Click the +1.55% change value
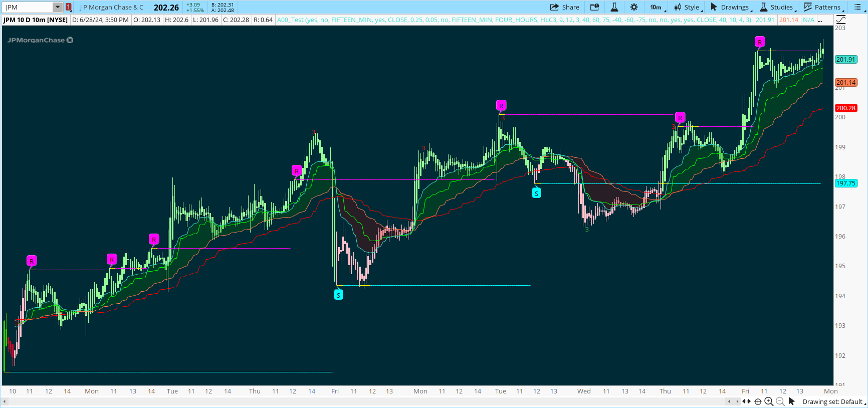The image size is (868, 408). tap(195, 10)
